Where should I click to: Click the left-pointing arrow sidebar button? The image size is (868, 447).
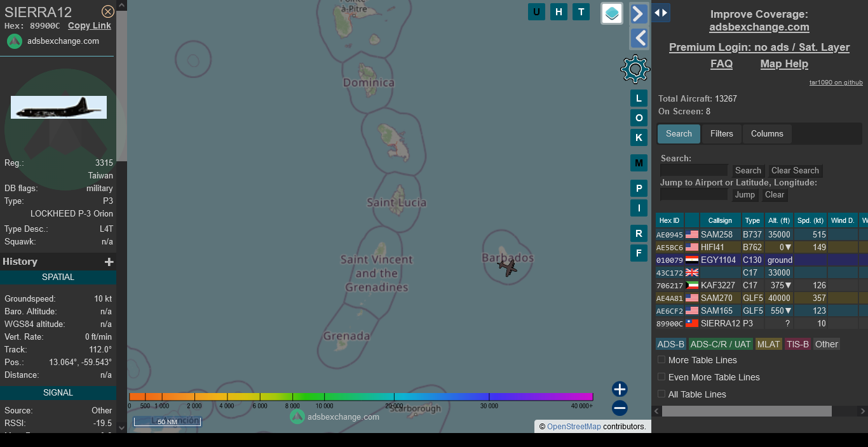[639, 39]
